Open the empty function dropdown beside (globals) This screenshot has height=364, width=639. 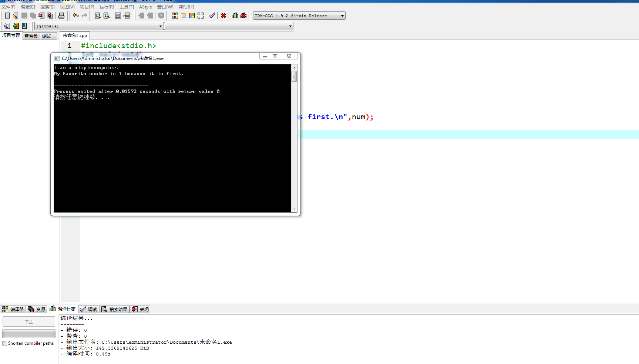click(229, 26)
